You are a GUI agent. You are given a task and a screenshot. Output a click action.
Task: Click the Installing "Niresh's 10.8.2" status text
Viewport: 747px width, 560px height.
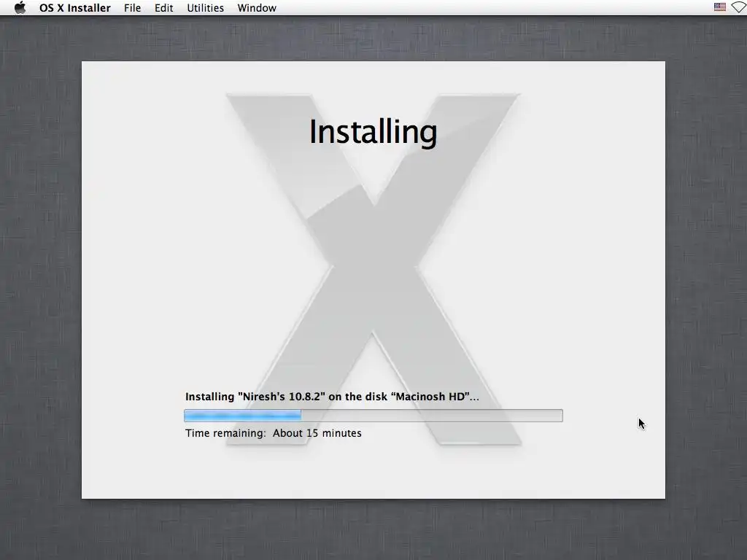tap(332, 397)
